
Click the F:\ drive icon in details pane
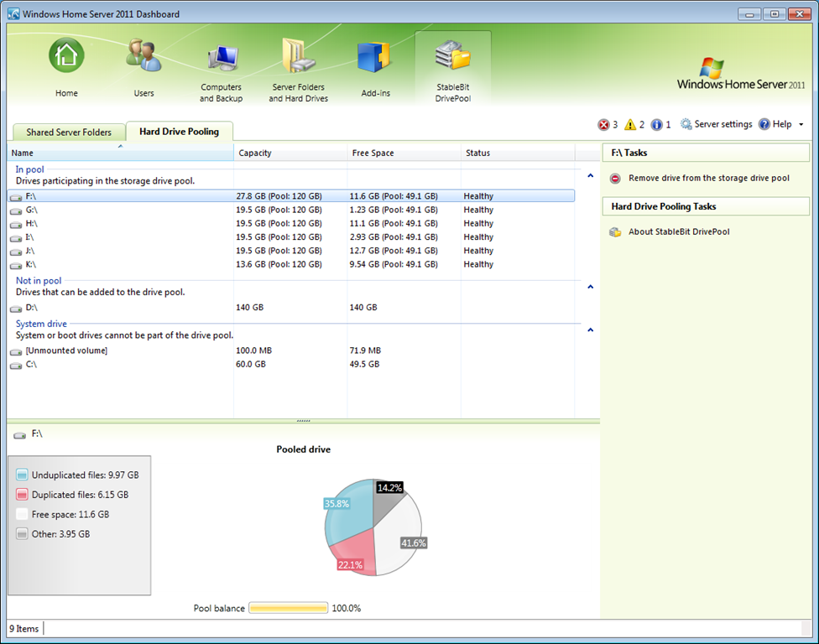pos(20,434)
